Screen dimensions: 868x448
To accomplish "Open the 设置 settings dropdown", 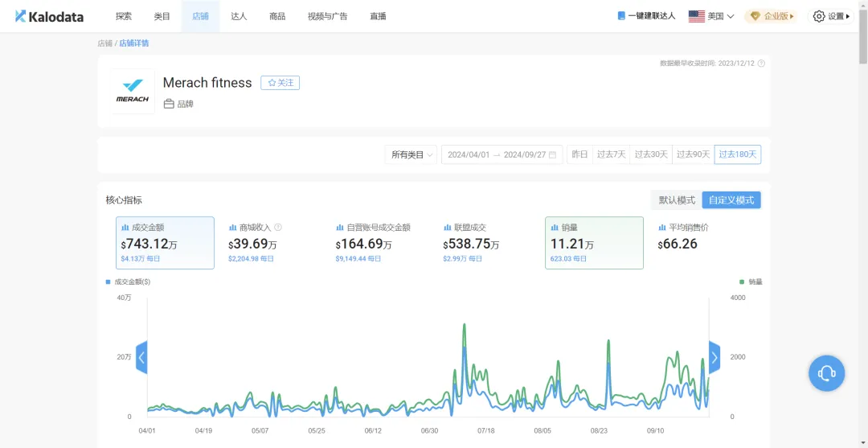I will pyautogui.click(x=831, y=16).
